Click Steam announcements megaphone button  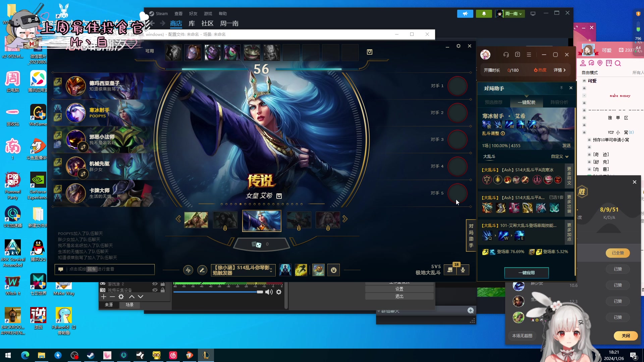pyautogui.click(x=465, y=14)
